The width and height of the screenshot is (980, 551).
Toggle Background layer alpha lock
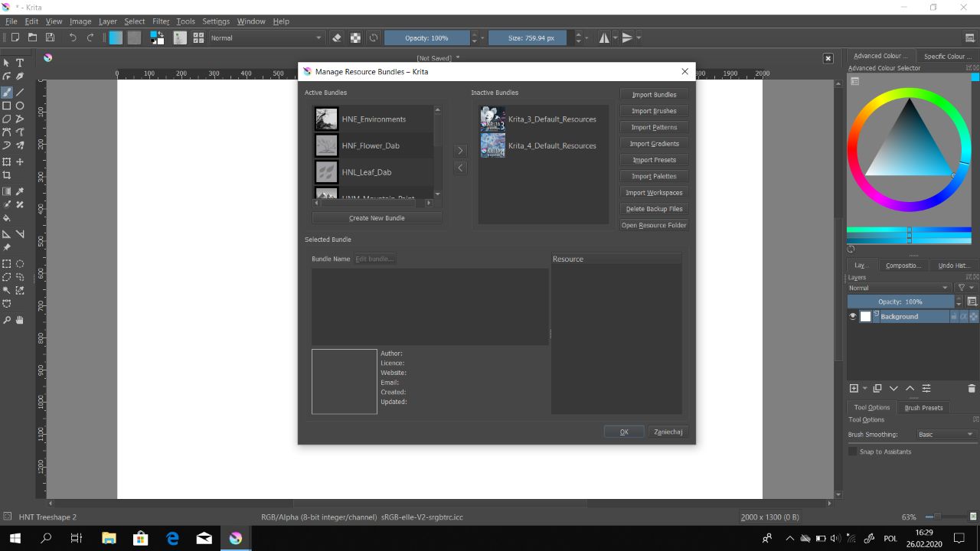(x=974, y=316)
